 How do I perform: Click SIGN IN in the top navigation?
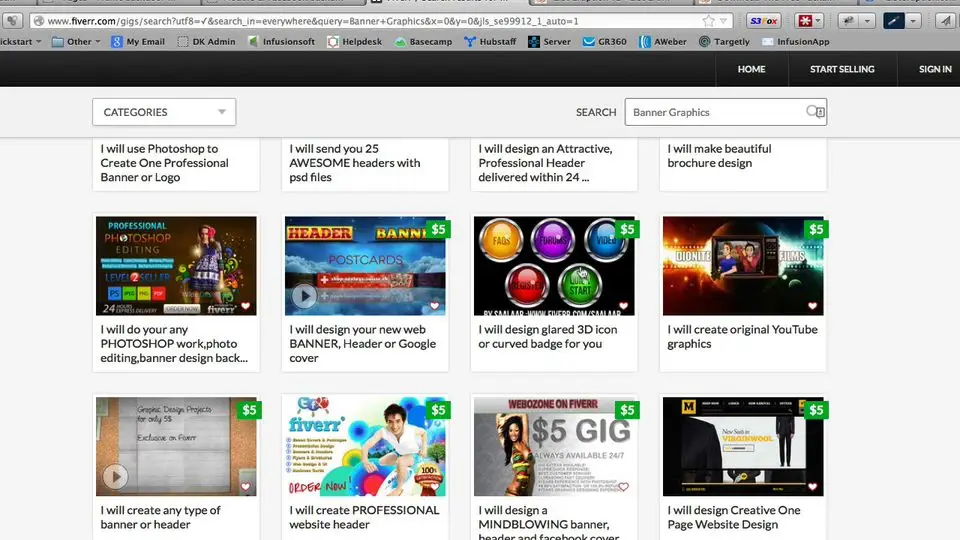click(x=935, y=69)
